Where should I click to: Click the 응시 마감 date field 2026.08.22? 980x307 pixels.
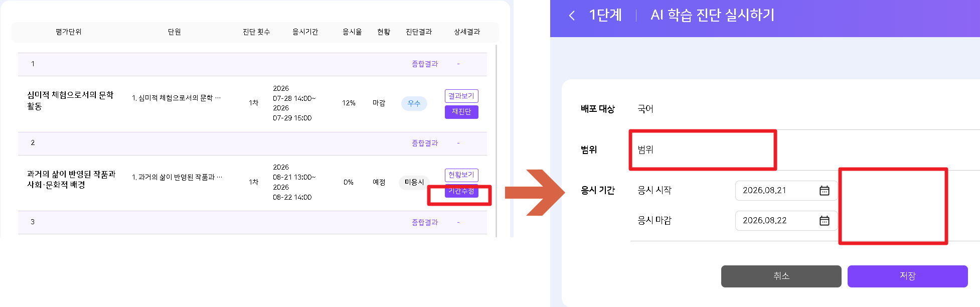[786, 221]
